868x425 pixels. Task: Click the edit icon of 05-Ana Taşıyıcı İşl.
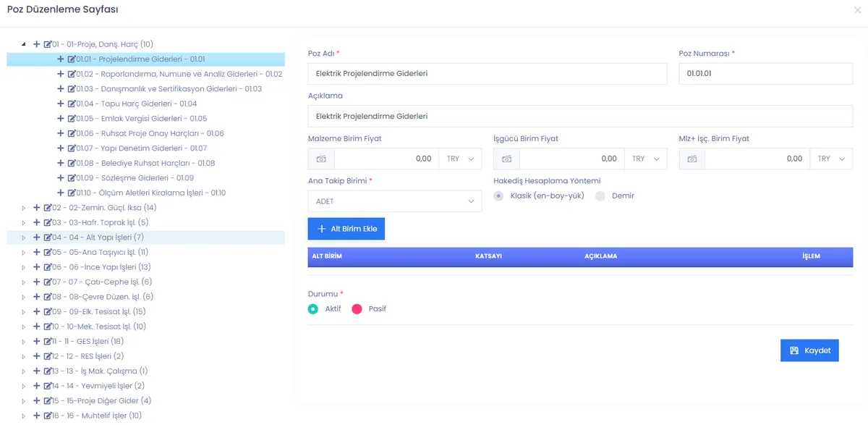coord(47,252)
